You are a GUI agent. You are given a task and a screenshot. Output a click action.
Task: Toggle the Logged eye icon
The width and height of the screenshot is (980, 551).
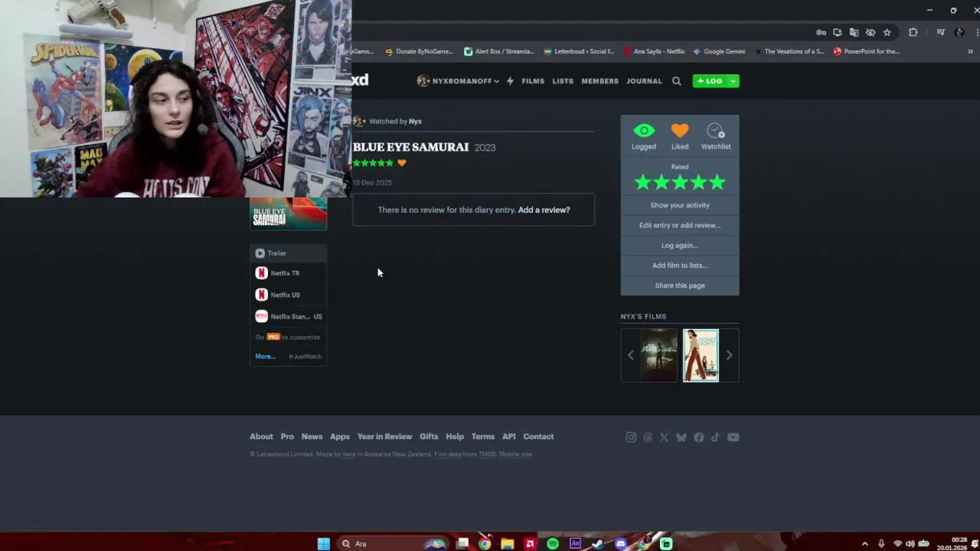644,131
